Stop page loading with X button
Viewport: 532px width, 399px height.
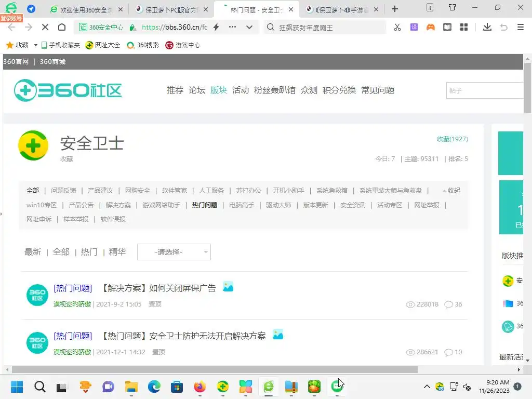tap(45, 27)
